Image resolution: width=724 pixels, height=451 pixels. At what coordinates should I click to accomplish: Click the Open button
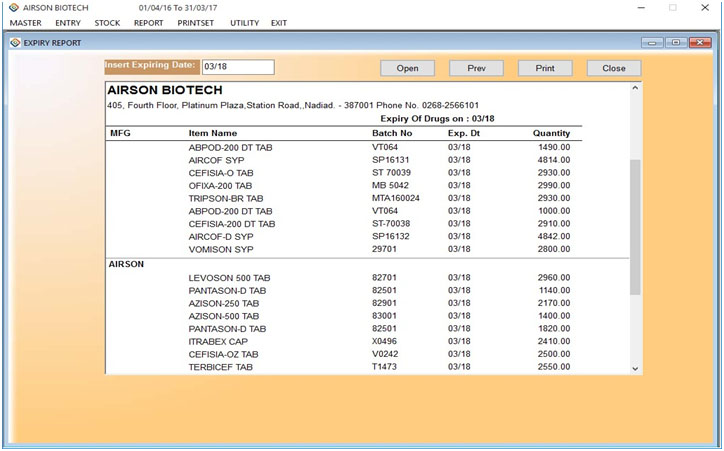pyautogui.click(x=407, y=68)
